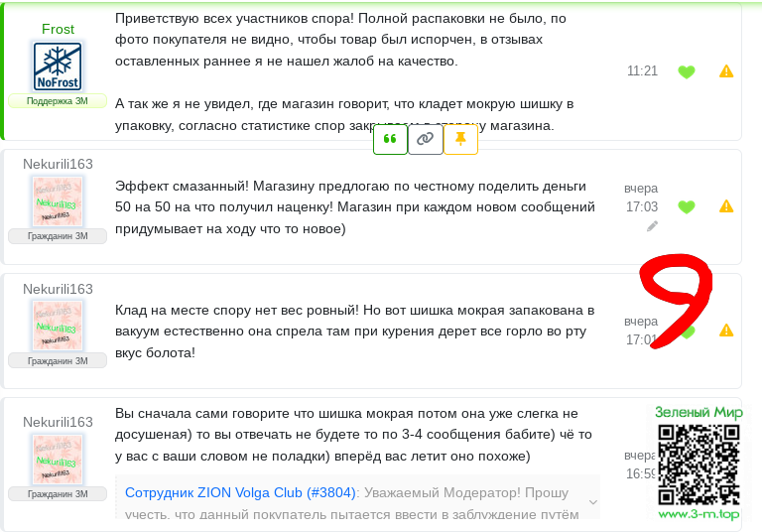
Task: Open Frost's profile via the username
Action: click(x=58, y=29)
